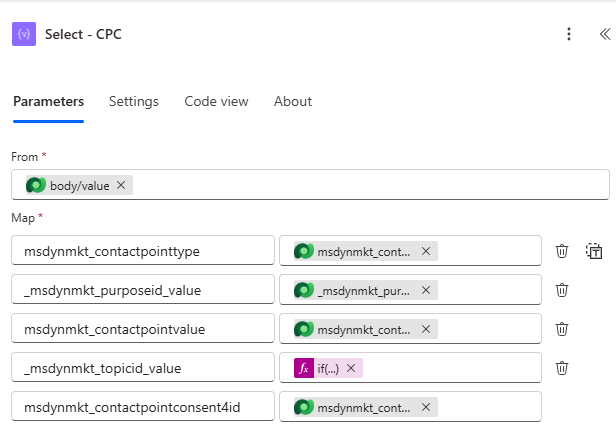
Task: Delete the msdynmkt_contactpointvalue map row
Action: [x=562, y=329]
